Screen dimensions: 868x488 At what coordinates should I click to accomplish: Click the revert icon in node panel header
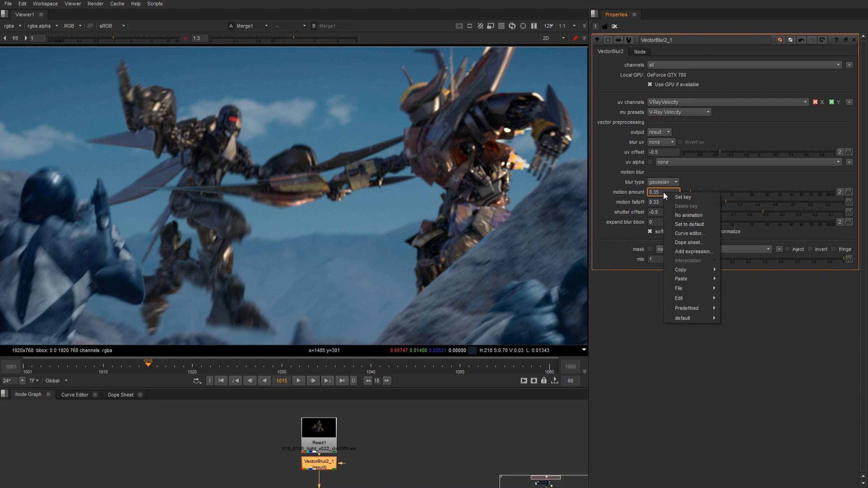tap(822, 40)
